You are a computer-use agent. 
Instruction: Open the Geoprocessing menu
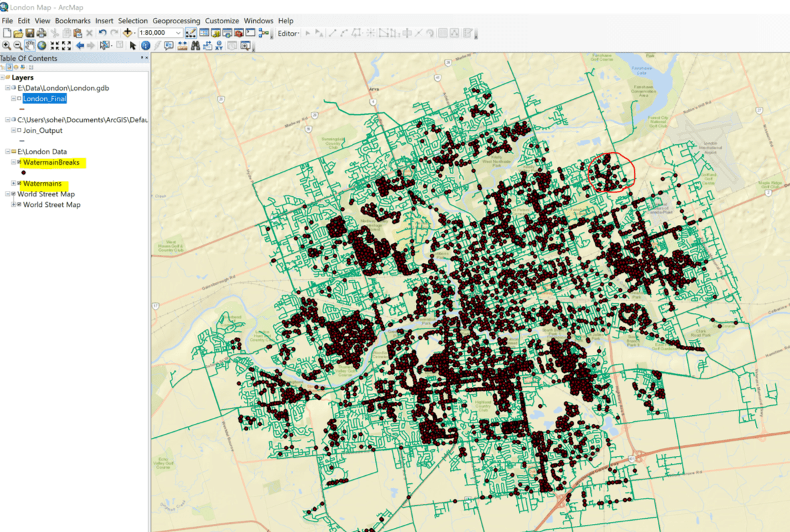(x=176, y=21)
